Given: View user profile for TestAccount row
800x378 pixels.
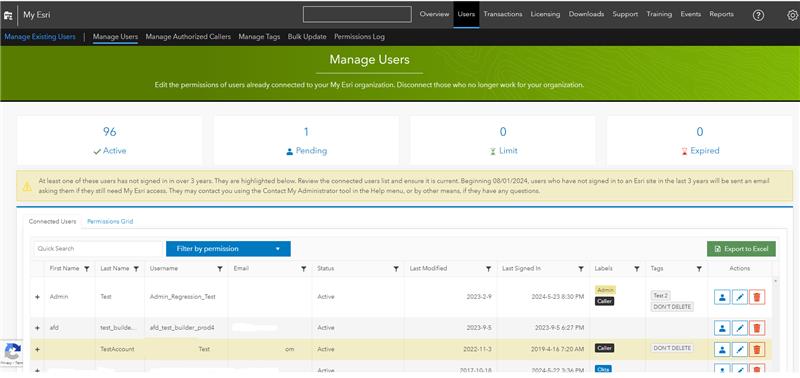Looking at the screenshot, I should (x=722, y=349).
